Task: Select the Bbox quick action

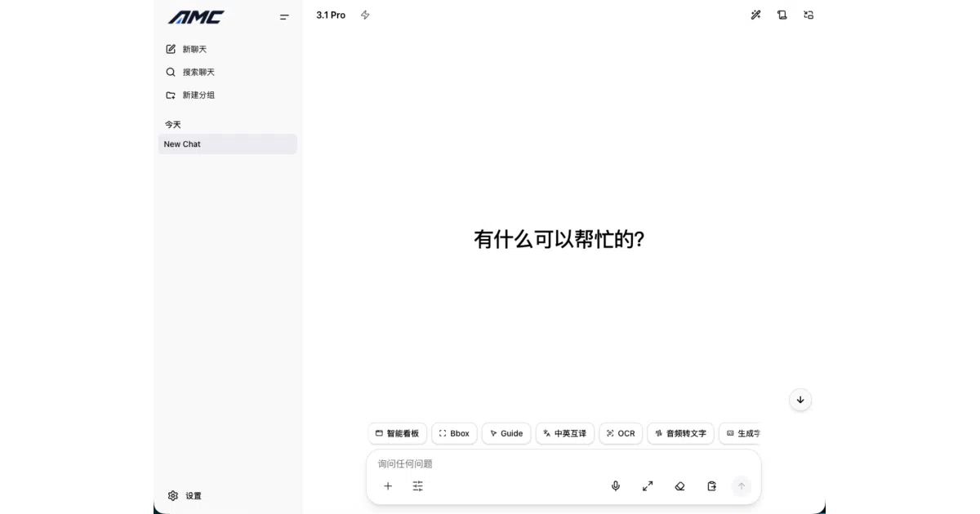Action: click(454, 433)
